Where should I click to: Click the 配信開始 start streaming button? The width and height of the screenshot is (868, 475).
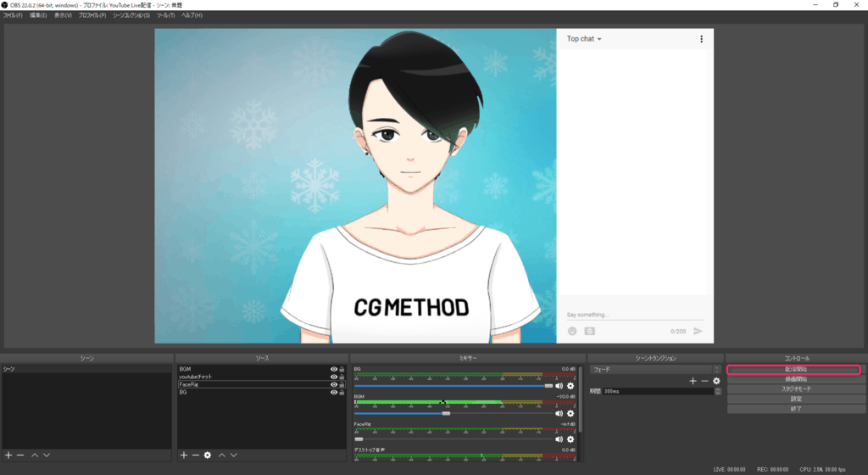(x=794, y=370)
